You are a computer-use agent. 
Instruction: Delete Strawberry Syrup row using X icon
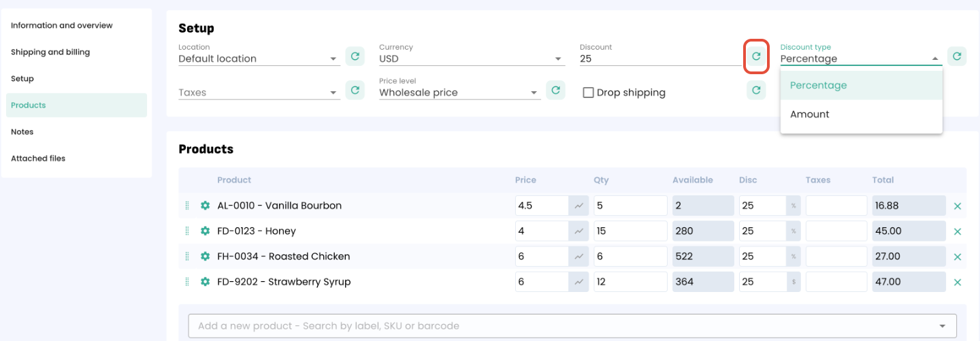[x=958, y=282]
